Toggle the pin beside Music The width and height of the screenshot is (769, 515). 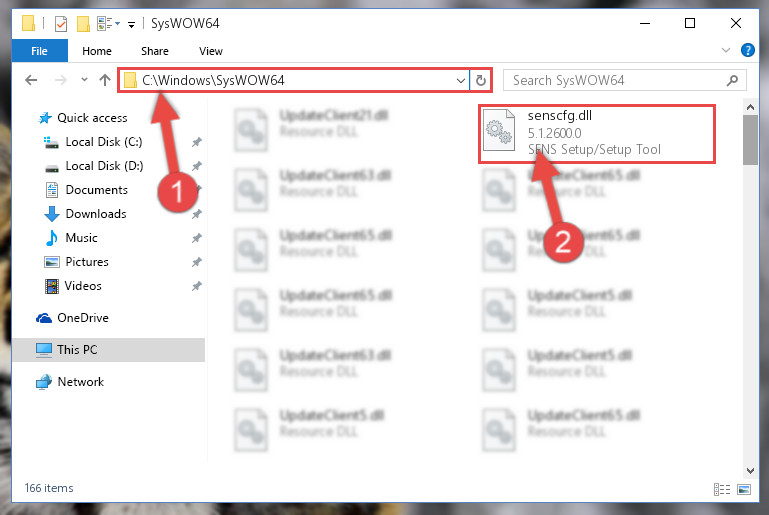(197, 238)
